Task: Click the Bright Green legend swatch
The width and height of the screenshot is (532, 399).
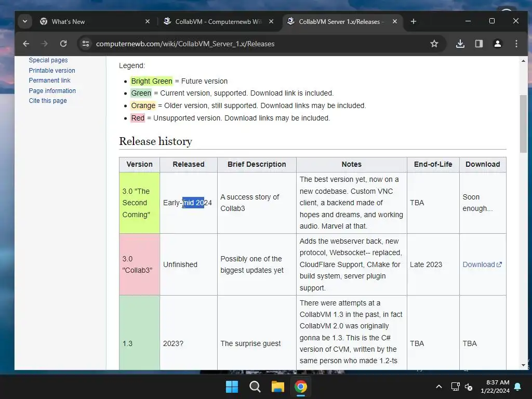Action: pyautogui.click(x=152, y=81)
